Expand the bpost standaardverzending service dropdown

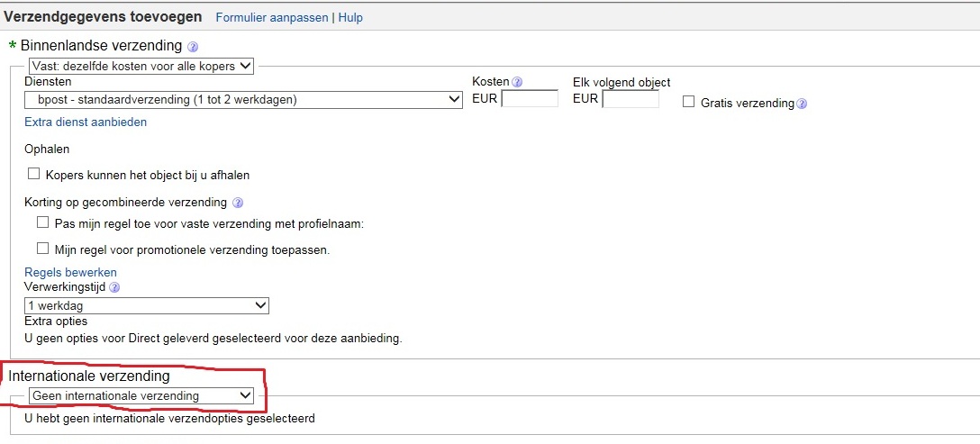point(243,99)
